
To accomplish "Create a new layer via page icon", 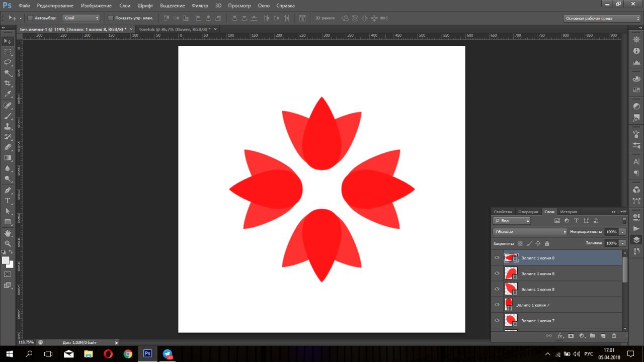I will pos(603,336).
